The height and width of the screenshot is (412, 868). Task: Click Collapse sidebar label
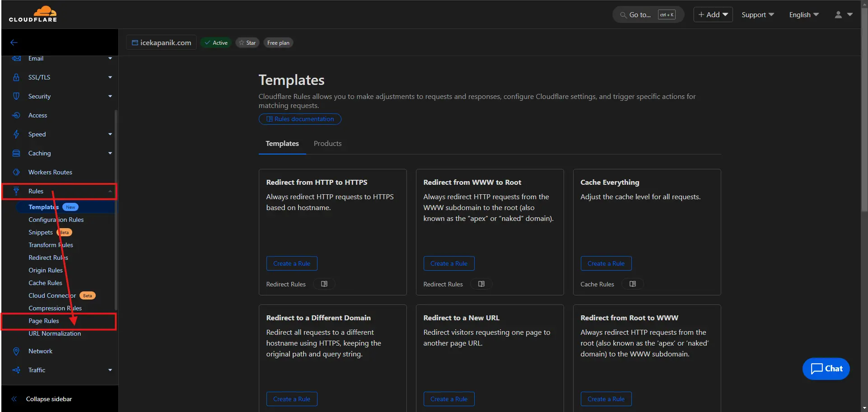49,399
